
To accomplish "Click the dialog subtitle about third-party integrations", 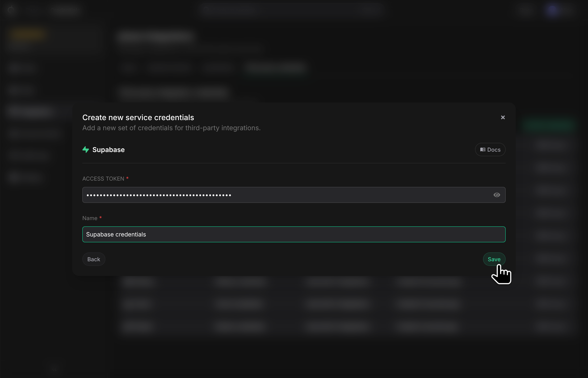I will coord(171,128).
